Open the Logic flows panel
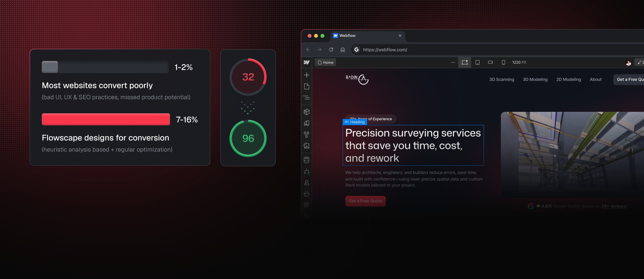This screenshot has width=644, height=279. [x=307, y=171]
